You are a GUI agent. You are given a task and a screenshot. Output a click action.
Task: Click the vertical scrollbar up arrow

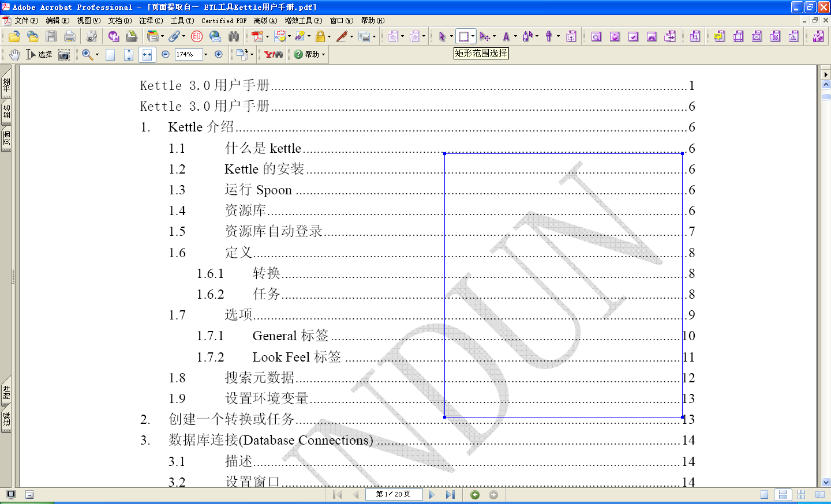[x=826, y=85]
